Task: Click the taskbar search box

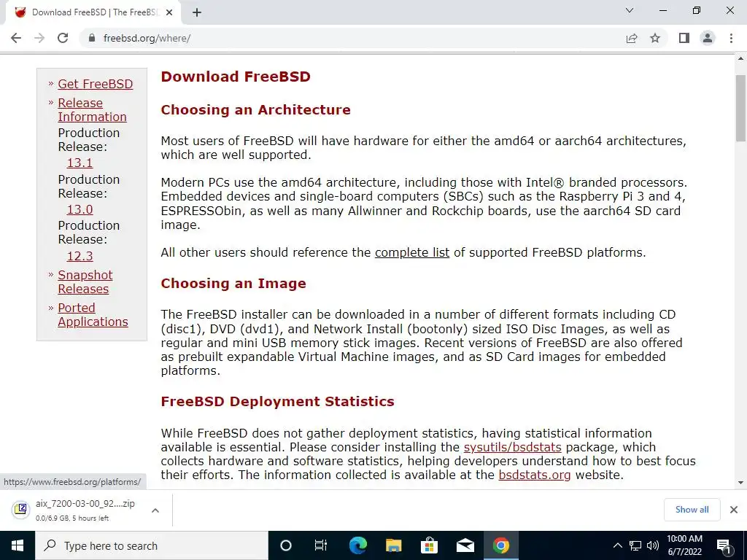Action: click(152, 545)
